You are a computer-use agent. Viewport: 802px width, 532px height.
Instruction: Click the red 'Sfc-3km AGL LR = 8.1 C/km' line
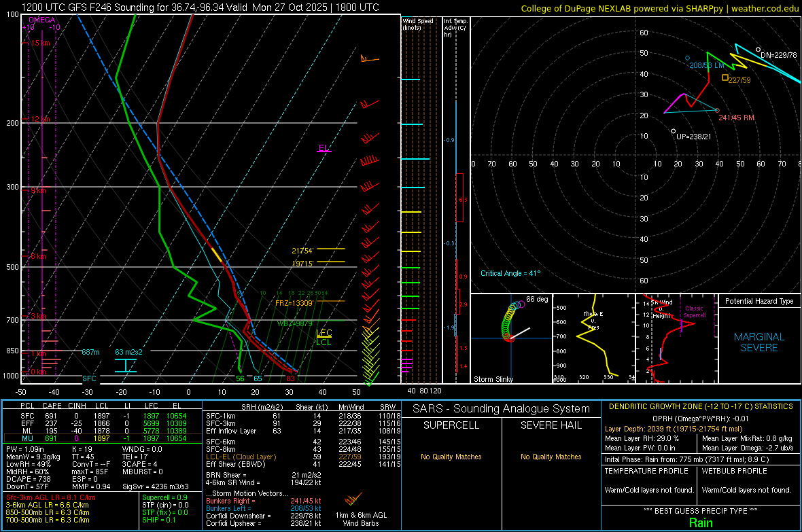(x=51, y=498)
